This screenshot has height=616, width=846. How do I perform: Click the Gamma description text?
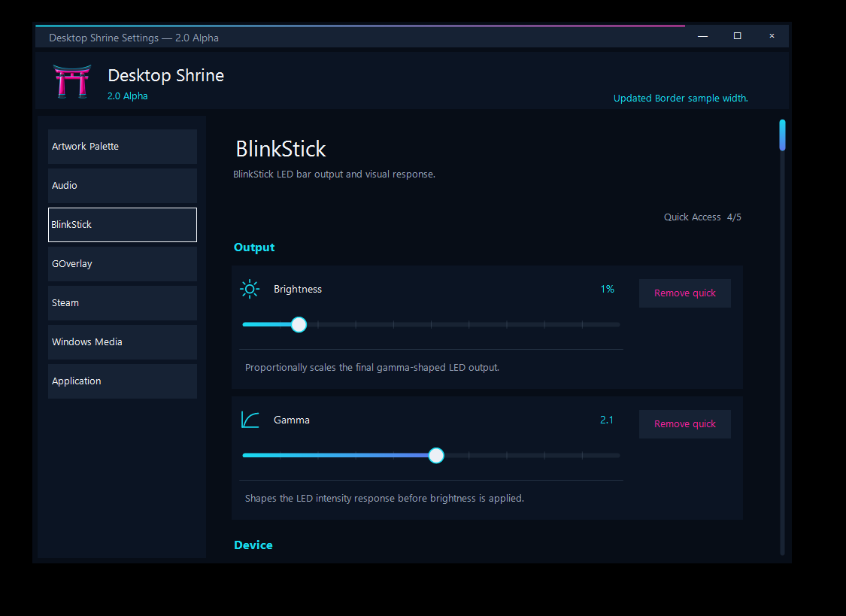point(384,499)
